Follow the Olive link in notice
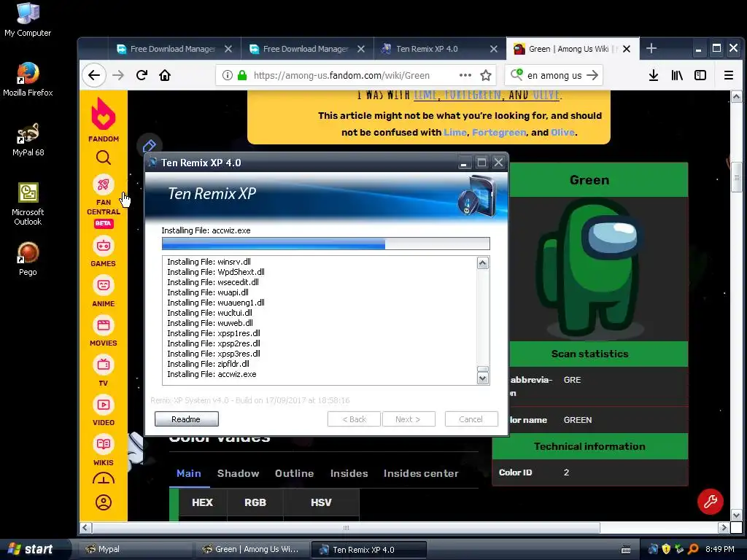The image size is (747, 560). [x=562, y=133]
